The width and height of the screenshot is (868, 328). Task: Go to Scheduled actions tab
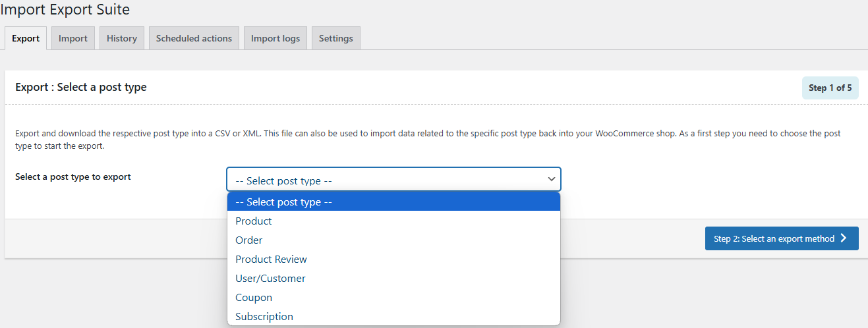(194, 38)
